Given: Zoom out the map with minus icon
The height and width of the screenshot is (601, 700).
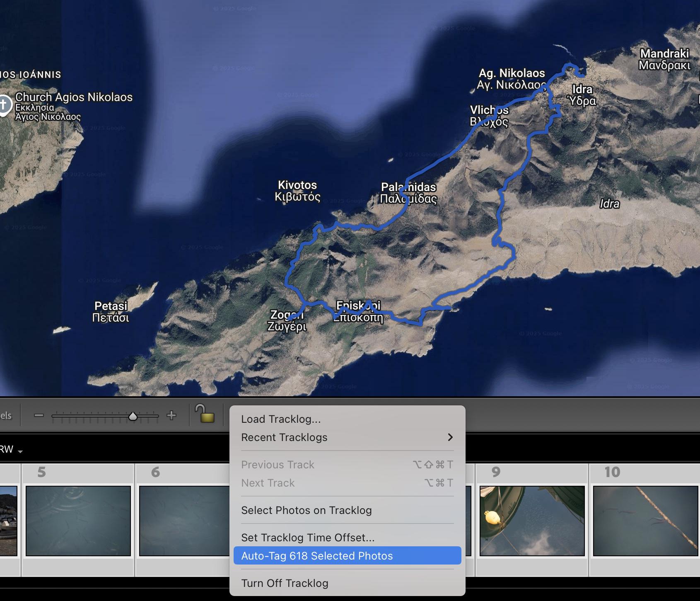Looking at the screenshot, I should pyautogui.click(x=39, y=415).
